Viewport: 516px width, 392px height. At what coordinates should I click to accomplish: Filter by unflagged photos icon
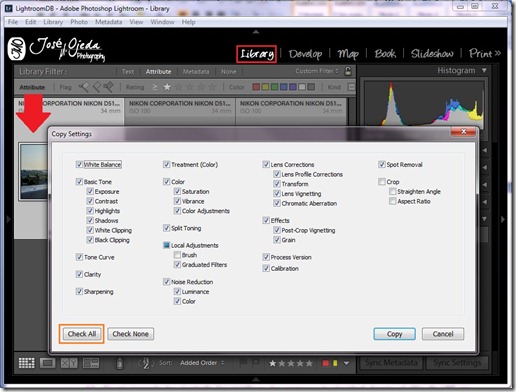(x=97, y=87)
